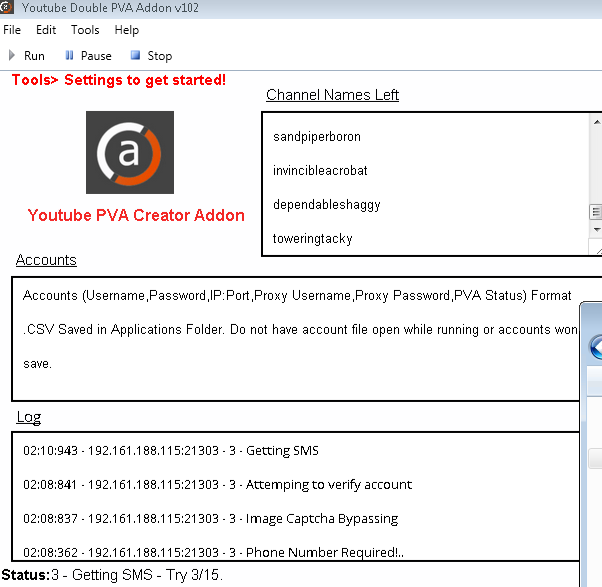The image size is (602, 587).
Task: Click the orange 'a' logo image
Action: click(x=130, y=152)
